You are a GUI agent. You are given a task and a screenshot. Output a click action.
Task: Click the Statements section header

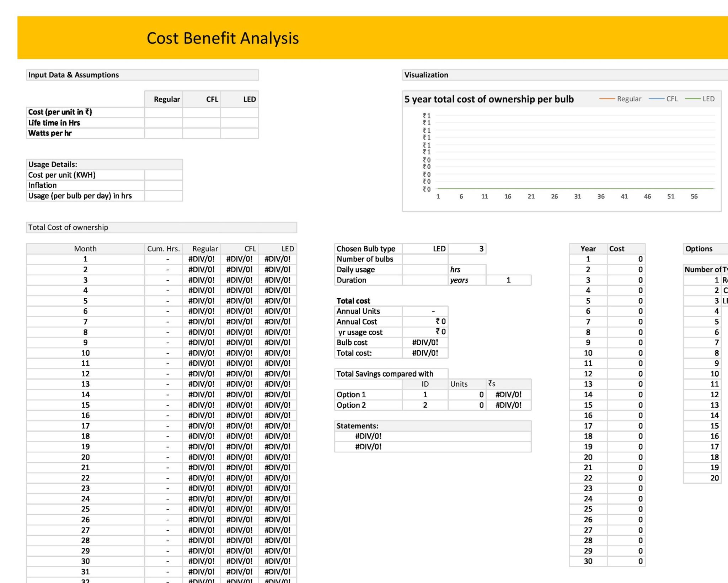pyautogui.click(x=357, y=425)
